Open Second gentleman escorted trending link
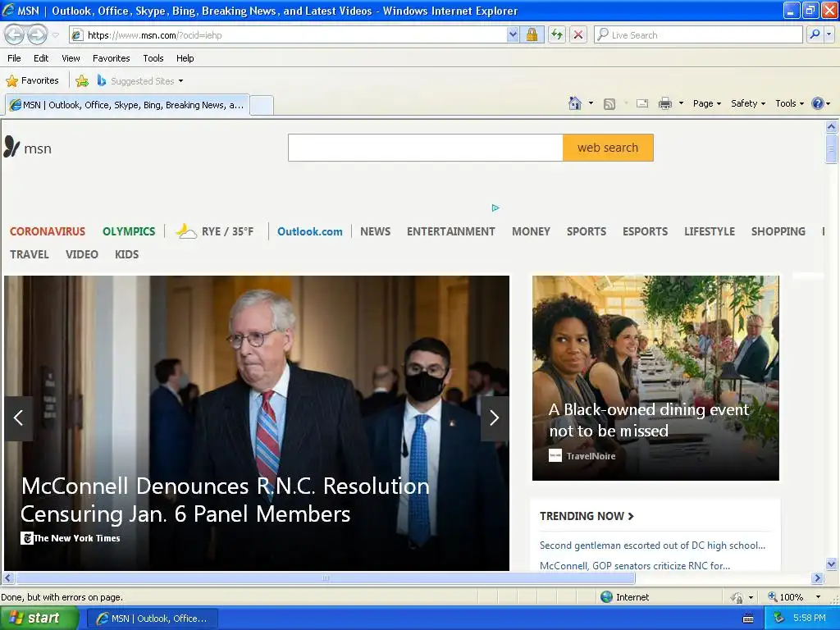 click(x=652, y=546)
